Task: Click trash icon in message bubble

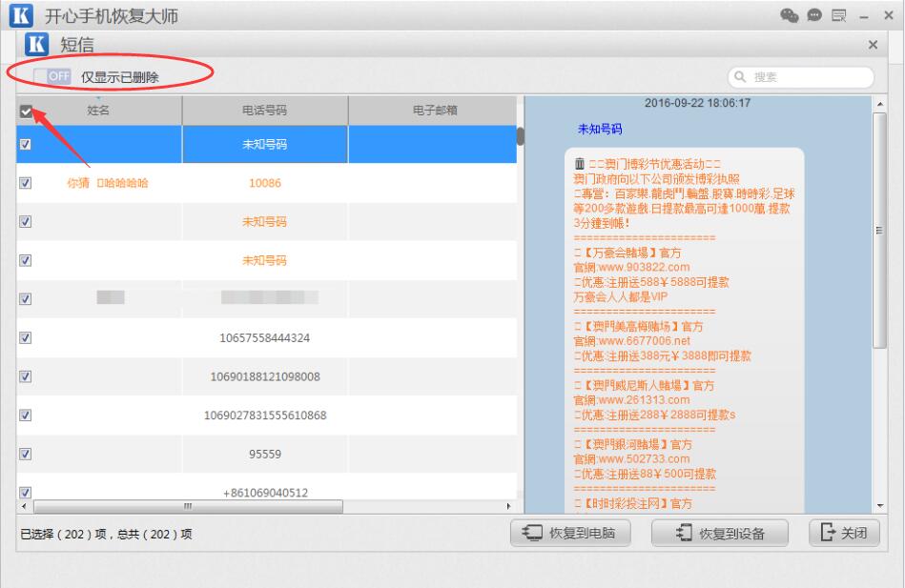Action: pyautogui.click(x=580, y=164)
